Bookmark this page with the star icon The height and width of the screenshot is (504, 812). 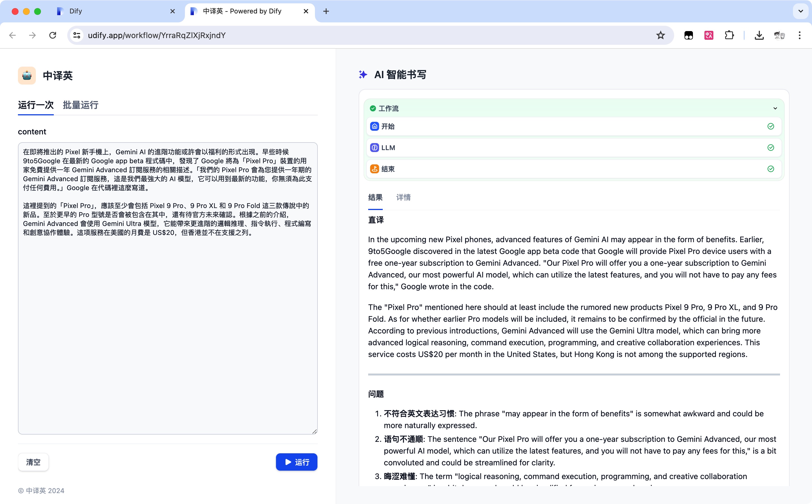660,35
